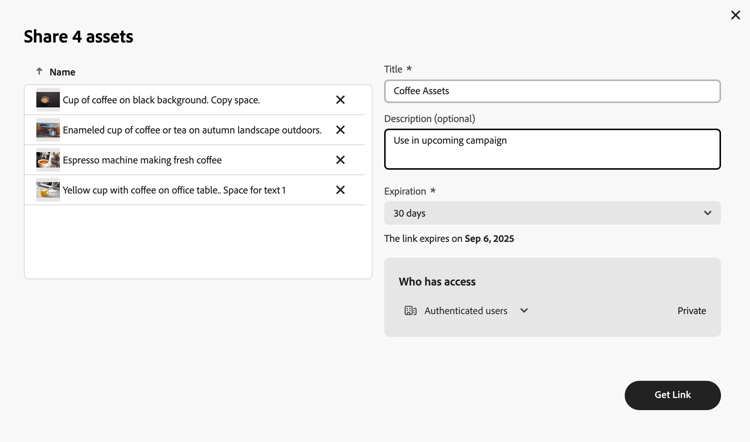
Task: Remove the Enameled cup of coffee asset
Action: [x=340, y=130]
